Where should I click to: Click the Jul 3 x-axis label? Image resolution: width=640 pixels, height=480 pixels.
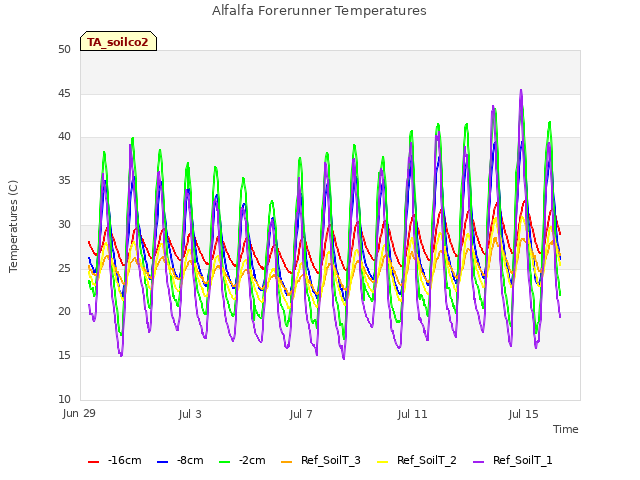(190, 414)
